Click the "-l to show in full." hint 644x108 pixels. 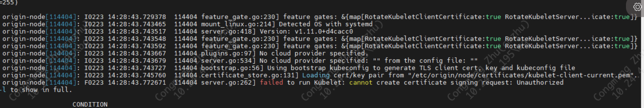tap(36, 90)
